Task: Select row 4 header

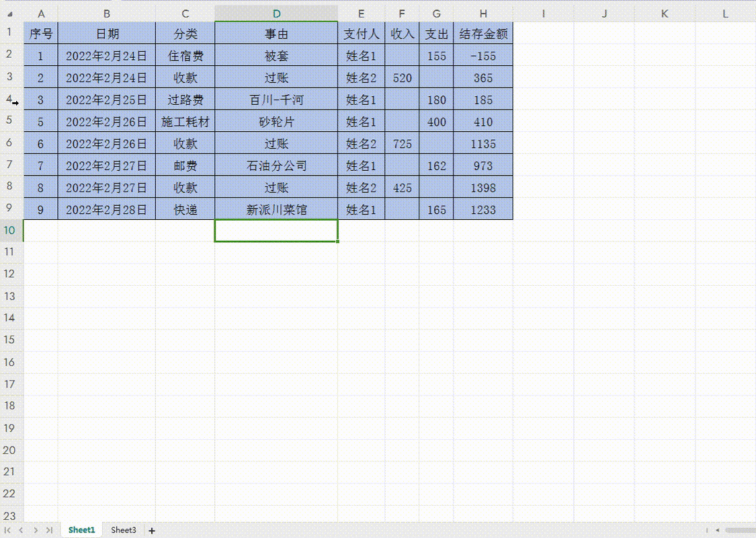Action: (x=9, y=100)
